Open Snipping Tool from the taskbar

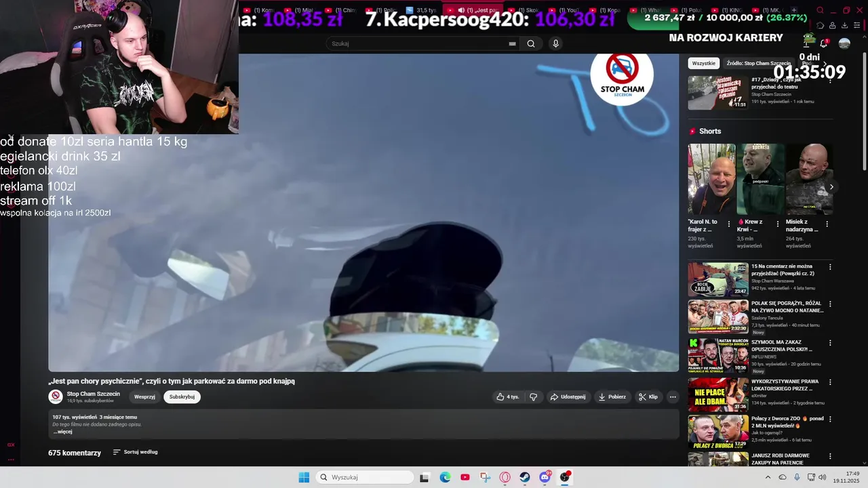point(485,477)
